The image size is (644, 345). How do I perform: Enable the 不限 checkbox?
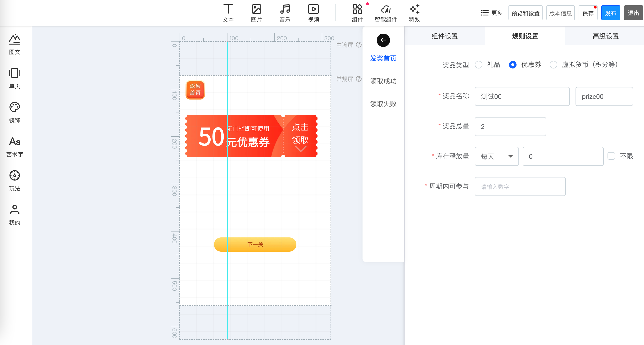[x=611, y=156]
